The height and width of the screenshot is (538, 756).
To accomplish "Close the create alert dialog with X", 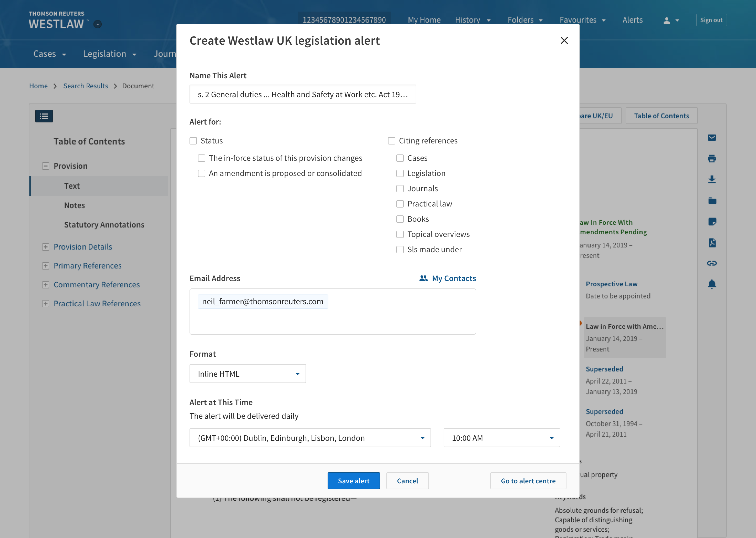I will point(564,40).
